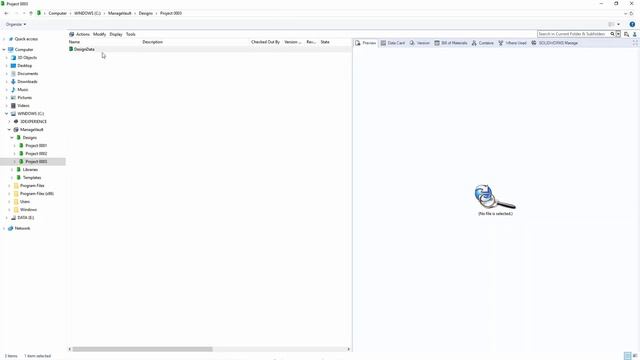This screenshot has width=640, height=360.
Task: Select Pictures in the tree
Action: click(24, 98)
